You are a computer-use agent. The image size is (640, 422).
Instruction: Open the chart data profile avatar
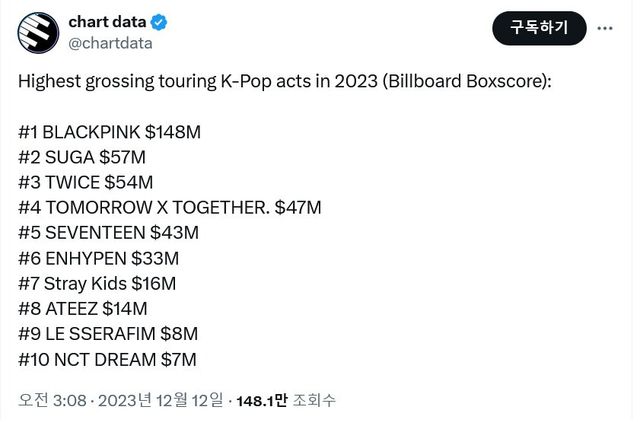(36, 32)
